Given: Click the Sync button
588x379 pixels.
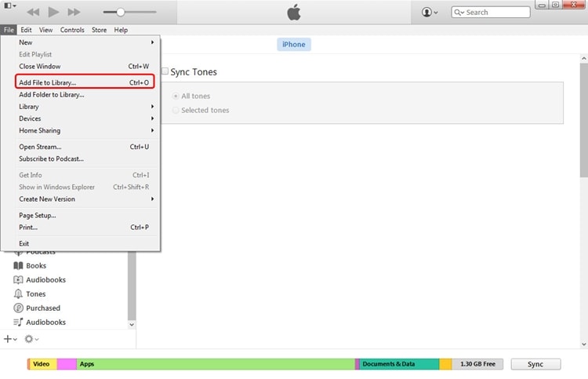Looking at the screenshot, I should pos(535,364).
